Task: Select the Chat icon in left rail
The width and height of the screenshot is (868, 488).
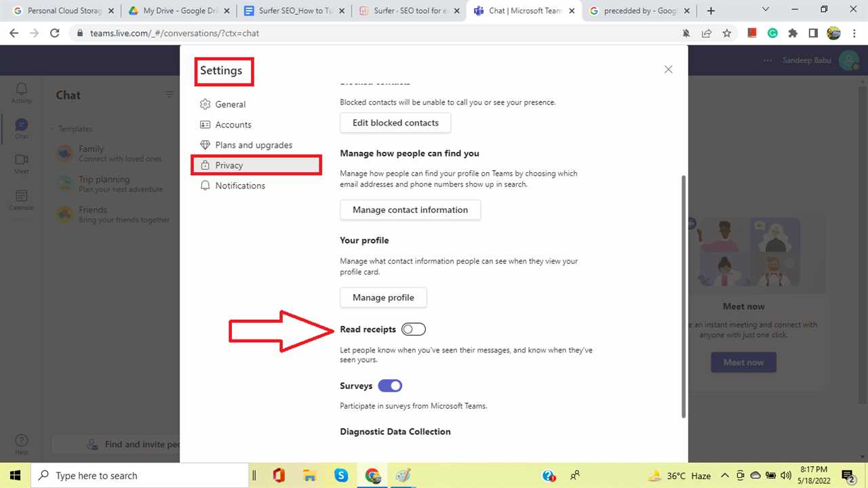Action: (x=21, y=129)
